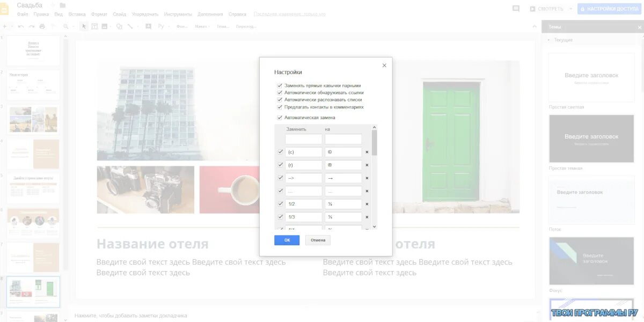Viewport: 644px width, 322px height.
Task: Click the empty Заменить input field
Action: (304, 139)
